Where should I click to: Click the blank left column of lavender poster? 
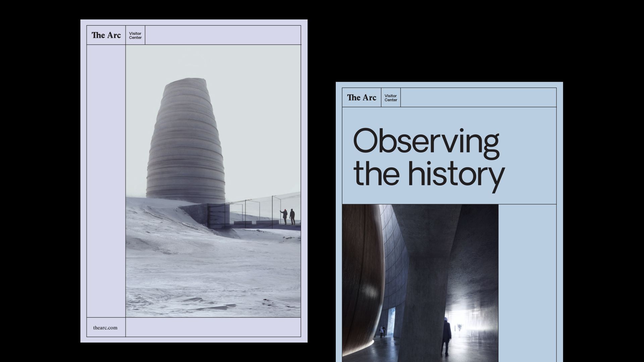[x=106, y=181]
